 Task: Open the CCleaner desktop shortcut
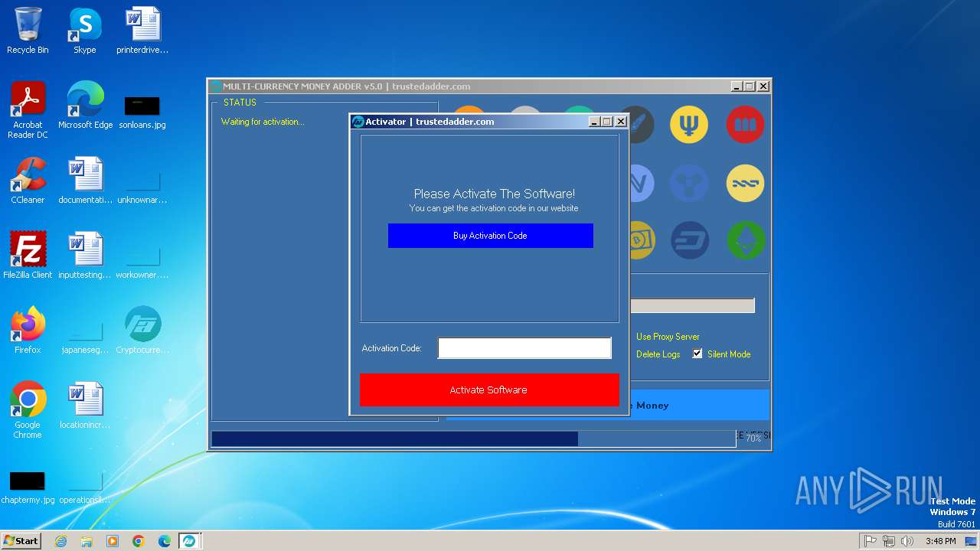(x=28, y=181)
